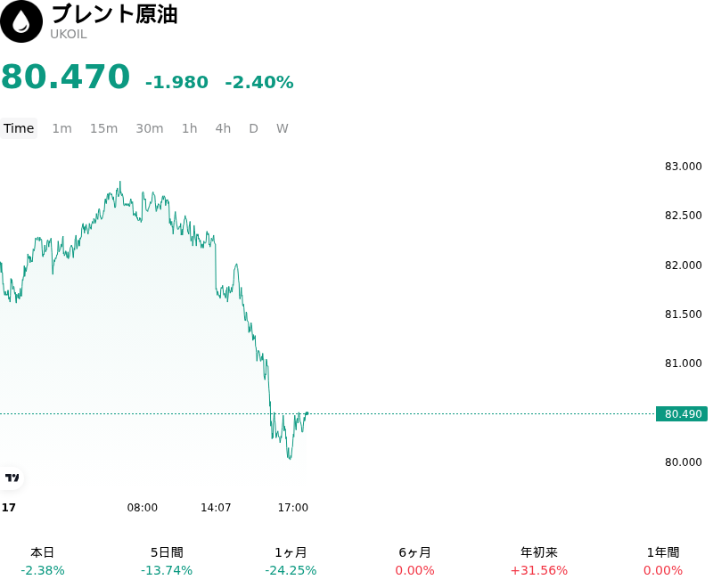713x588 pixels.
Task: Select the 本日 performance range
Action: point(43,561)
